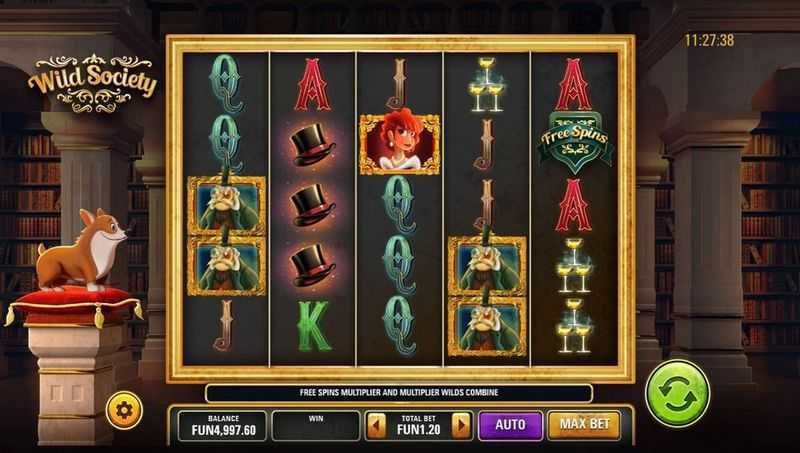
Task: Click the Free Spins badge symbol
Action: click(574, 141)
